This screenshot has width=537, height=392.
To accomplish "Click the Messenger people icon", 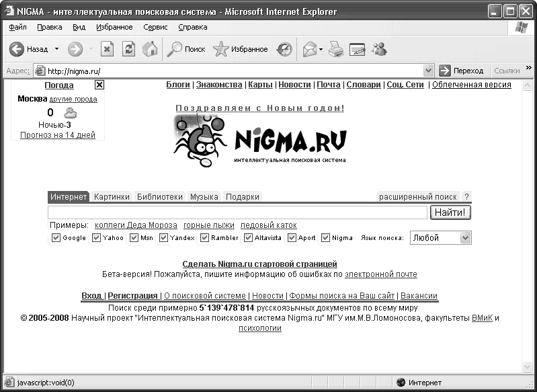I will pos(380,49).
